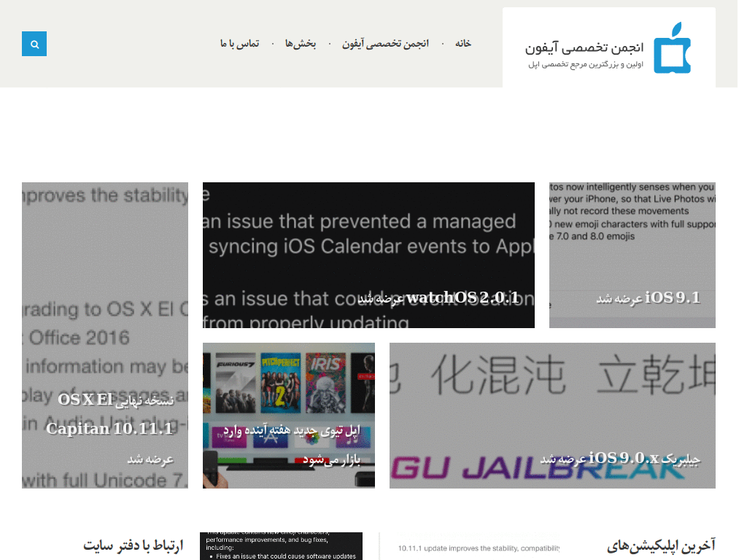Click the IRIS movie poster thumbnail

tap(326, 384)
